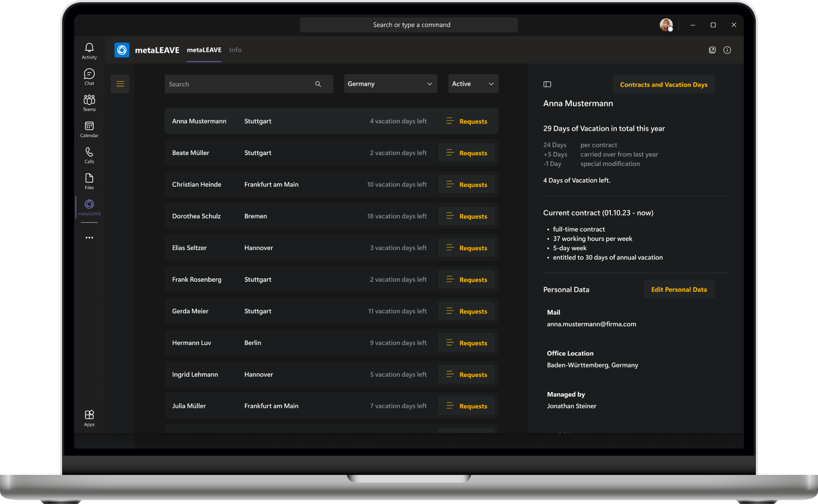Select the Beate Müller name

click(191, 153)
